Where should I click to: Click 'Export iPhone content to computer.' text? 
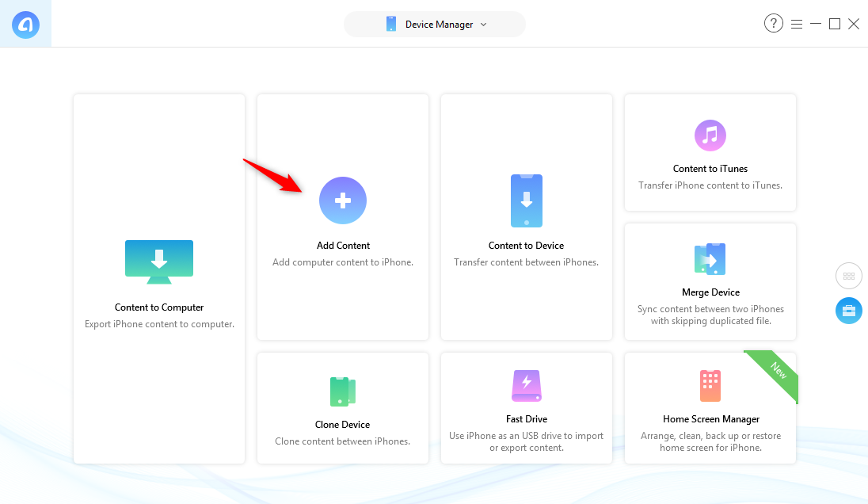tap(159, 324)
